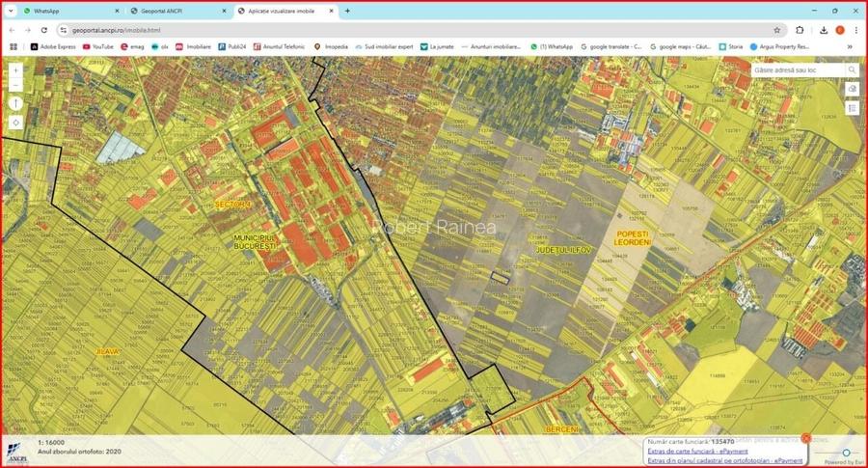
Task: Open the YouTube bookmark
Action: point(98,47)
